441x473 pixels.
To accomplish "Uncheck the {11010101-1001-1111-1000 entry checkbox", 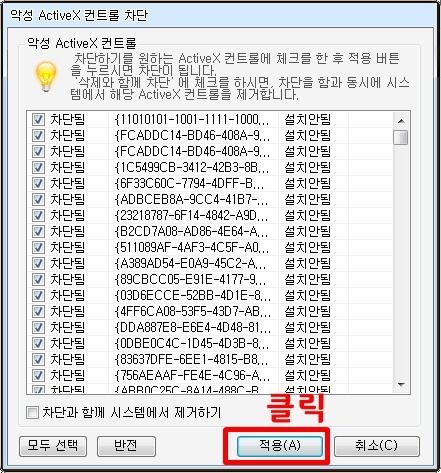I will point(38,119).
